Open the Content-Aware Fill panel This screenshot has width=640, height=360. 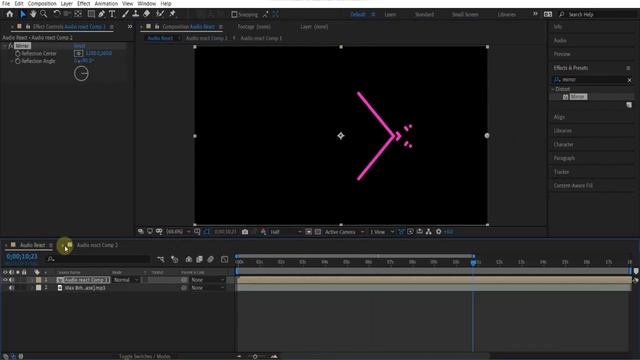point(573,186)
